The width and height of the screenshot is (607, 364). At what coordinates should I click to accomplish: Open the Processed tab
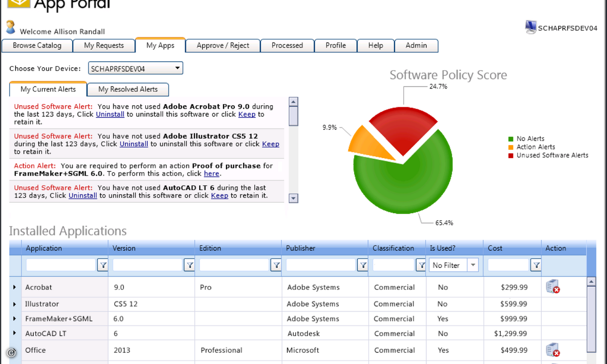pyautogui.click(x=287, y=45)
